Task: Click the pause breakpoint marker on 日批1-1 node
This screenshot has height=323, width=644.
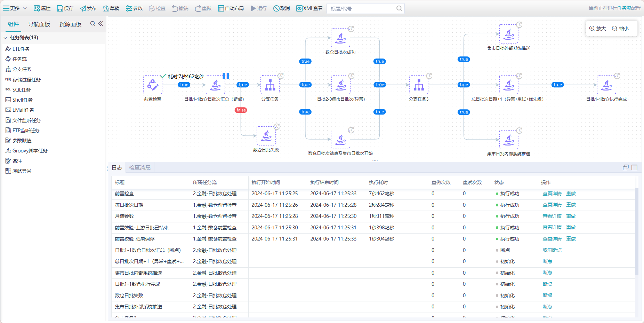Action: click(226, 76)
